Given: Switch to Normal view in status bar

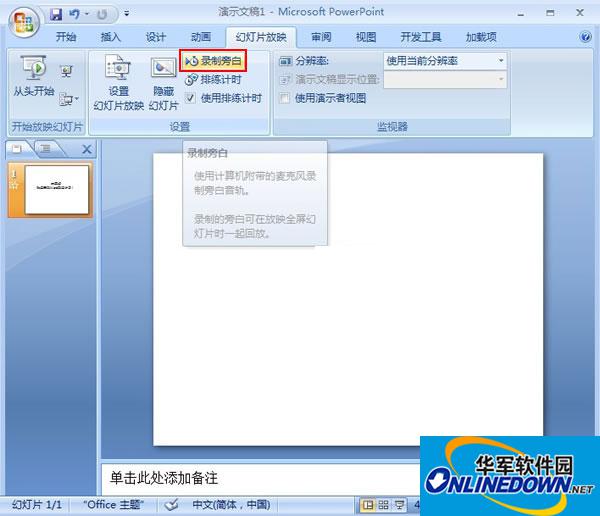Looking at the screenshot, I should pos(367,505).
